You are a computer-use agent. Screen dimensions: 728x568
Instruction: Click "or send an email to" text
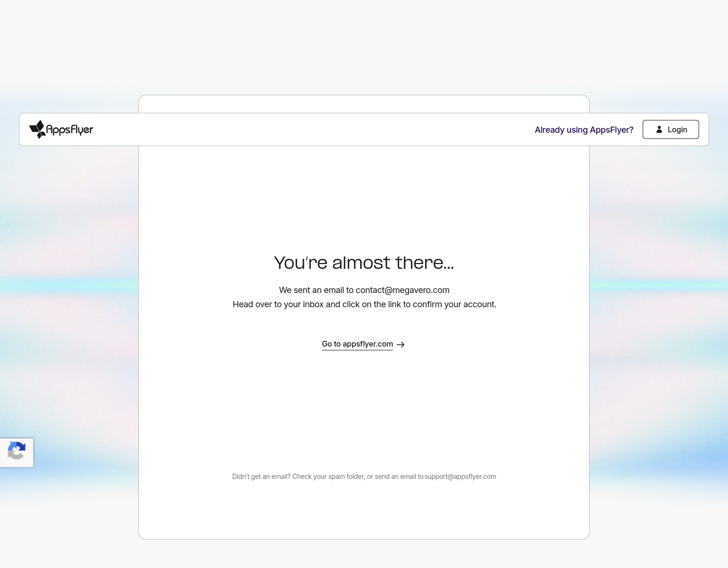coord(395,476)
